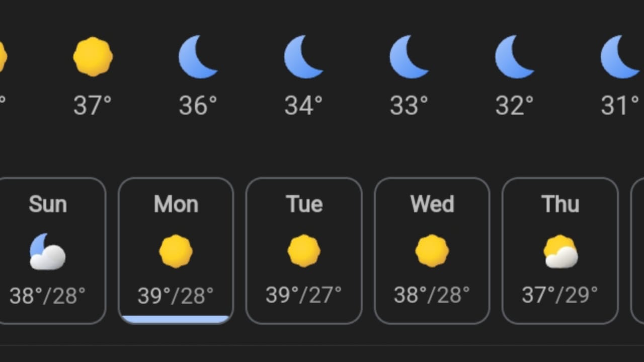Select the Wed forecast day card
The width and height of the screenshot is (644, 362).
[x=432, y=251]
